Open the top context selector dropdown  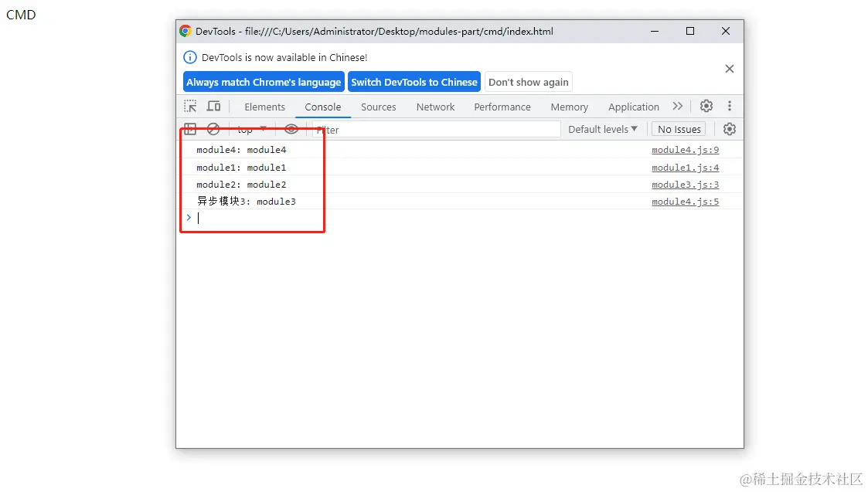tap(252, 130)
